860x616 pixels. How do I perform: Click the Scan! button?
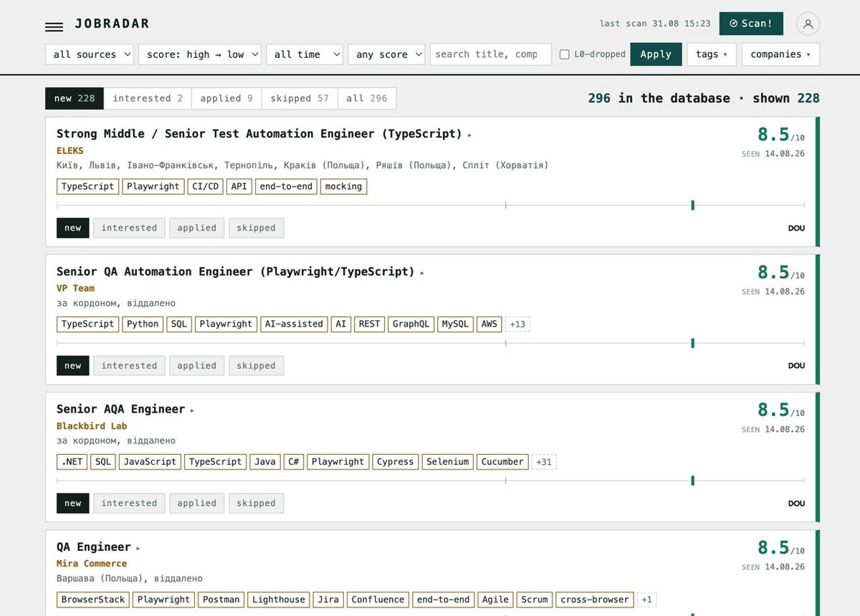[x=751, y=24]
